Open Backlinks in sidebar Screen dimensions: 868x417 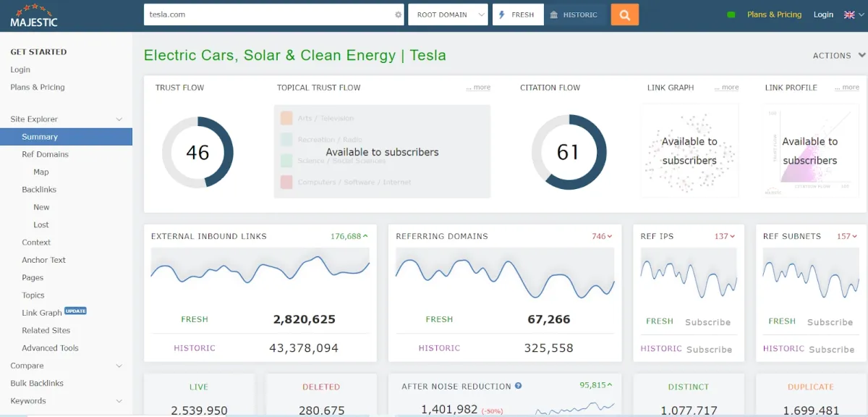(x=39, y=190)
